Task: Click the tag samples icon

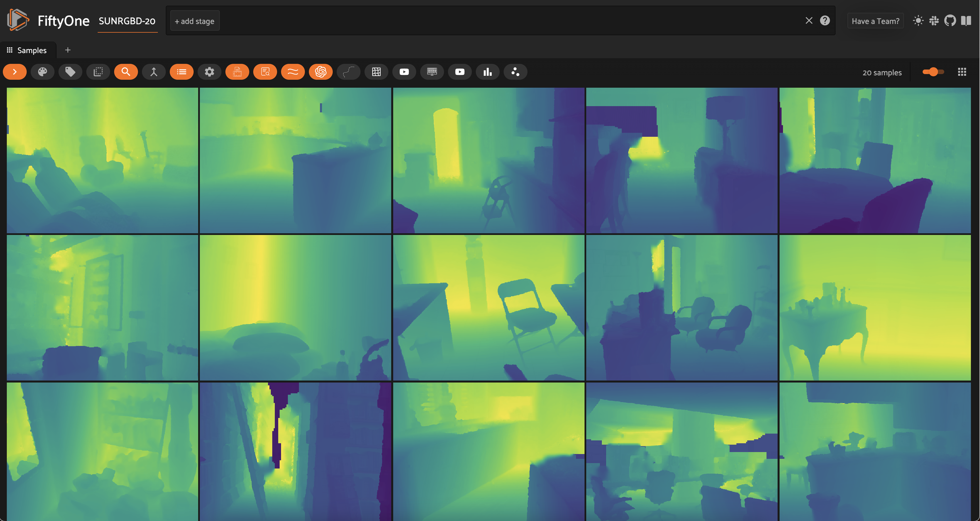Action: (x=70, y=72)
